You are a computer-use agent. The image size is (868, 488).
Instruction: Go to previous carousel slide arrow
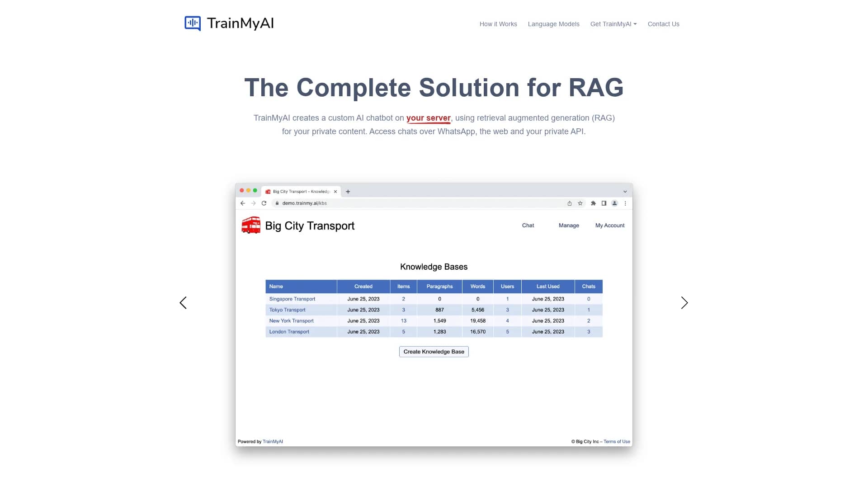point(183,303)
